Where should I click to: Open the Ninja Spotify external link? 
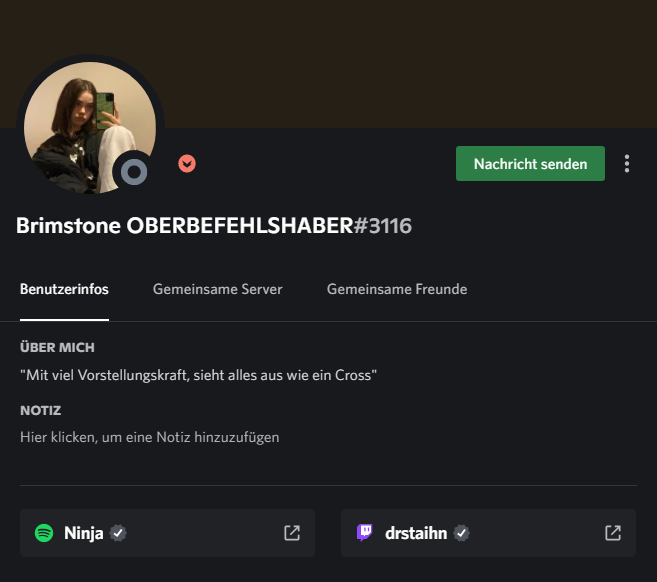coord(292,533)
